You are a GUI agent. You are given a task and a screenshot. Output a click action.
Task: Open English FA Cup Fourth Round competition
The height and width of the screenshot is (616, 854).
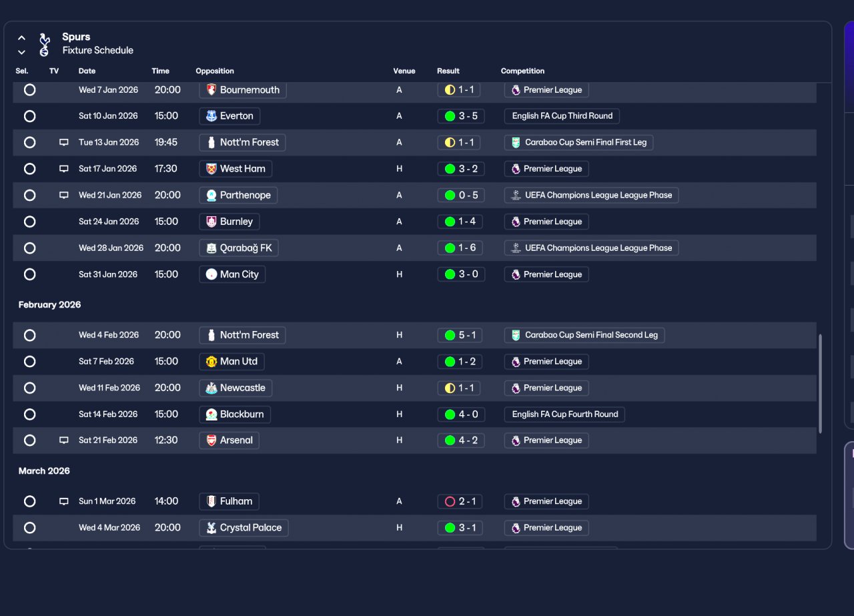pos(565,414)
